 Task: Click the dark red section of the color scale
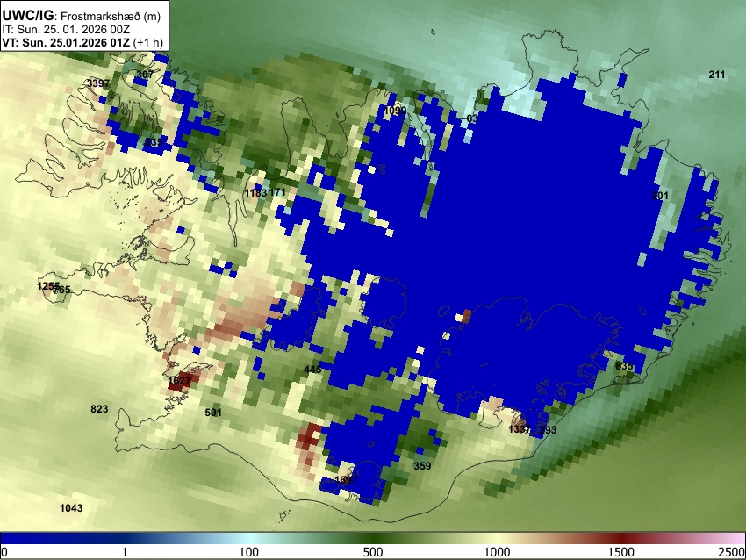(x=621, y=538)
